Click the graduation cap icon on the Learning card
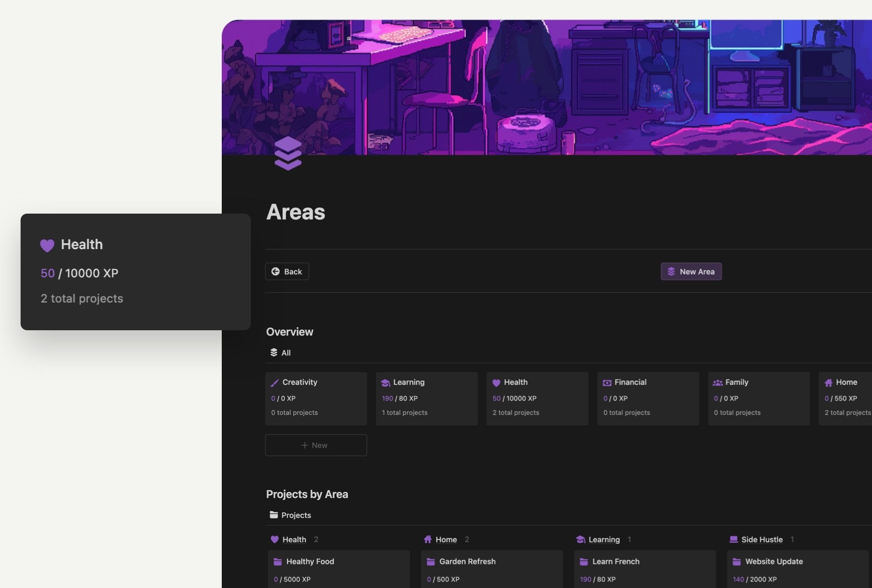 pos(386,382)
